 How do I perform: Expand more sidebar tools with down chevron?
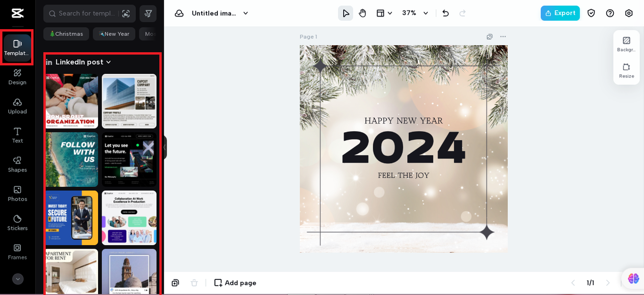coord(18,279)
